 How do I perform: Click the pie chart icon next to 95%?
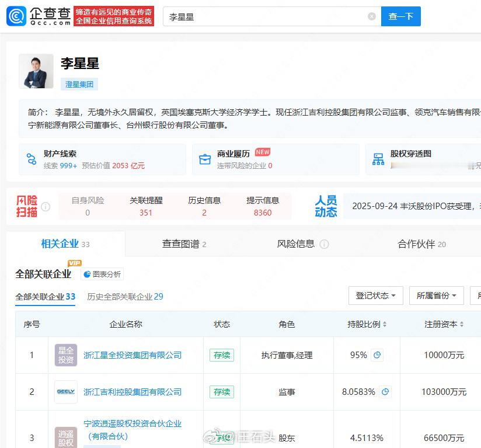(x=377, y=355)
